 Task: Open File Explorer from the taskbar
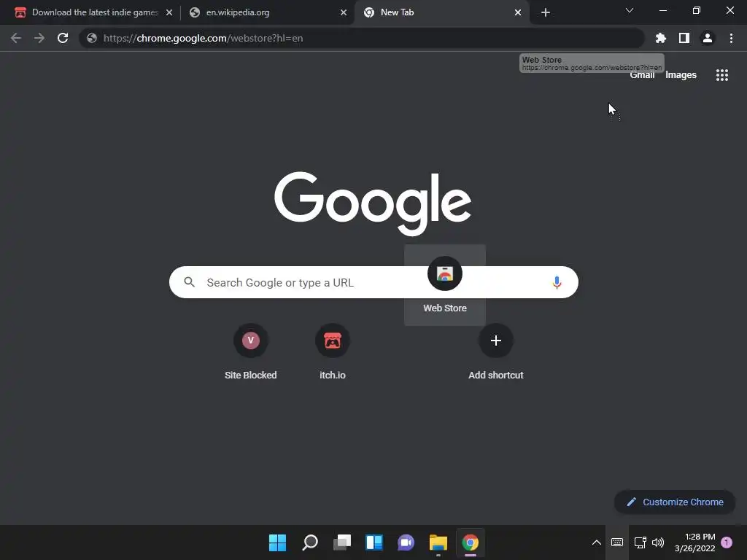click(x=438, y=542)
